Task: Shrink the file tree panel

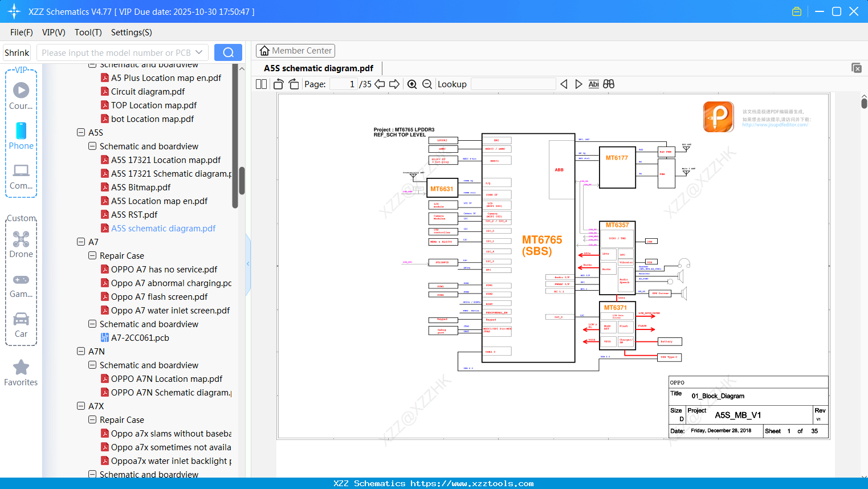Action: pos(17,52)
